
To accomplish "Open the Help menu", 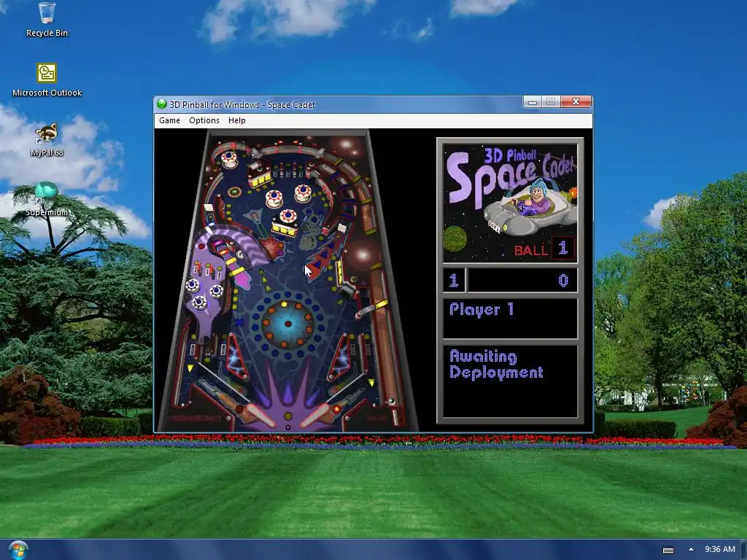I will coord(237,120).
